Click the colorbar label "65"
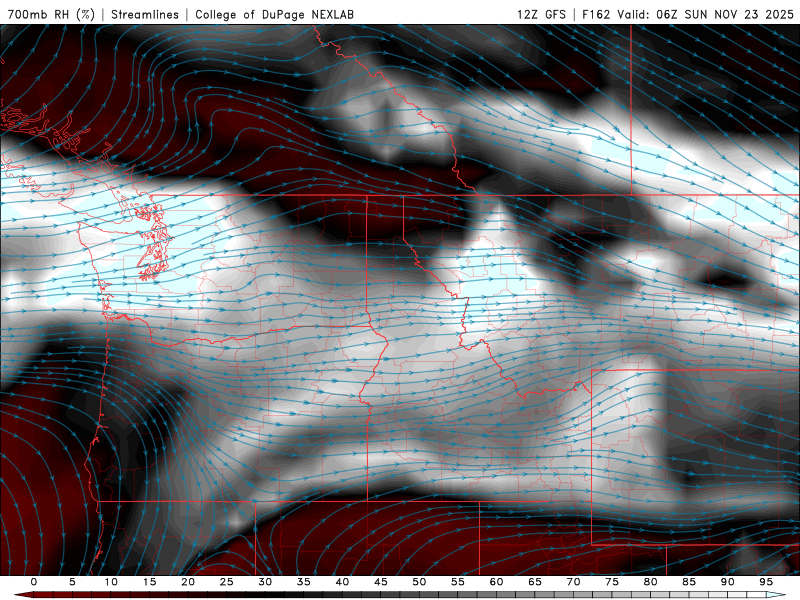Viewport: 800px width, 600px height. [535, 582]
